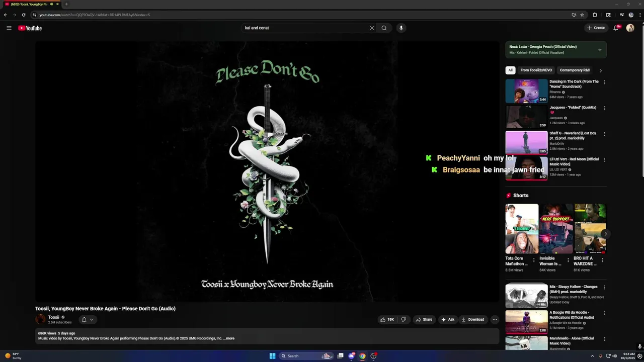Screen dimensions: 644x362
Task: Open the Toosii channel name link
Action: (x=54, y=317)
